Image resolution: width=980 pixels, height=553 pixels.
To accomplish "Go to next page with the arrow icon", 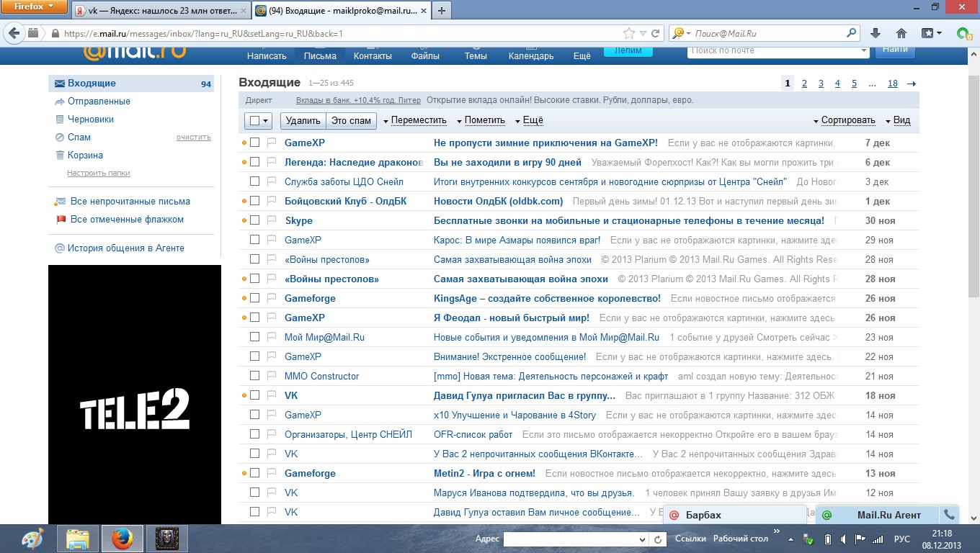I will (x=911, y=84).
